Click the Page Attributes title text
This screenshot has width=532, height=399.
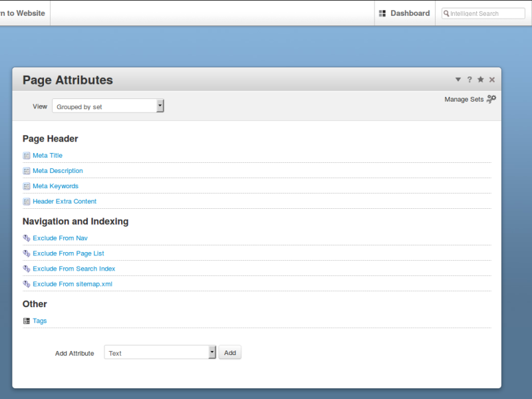68,80
